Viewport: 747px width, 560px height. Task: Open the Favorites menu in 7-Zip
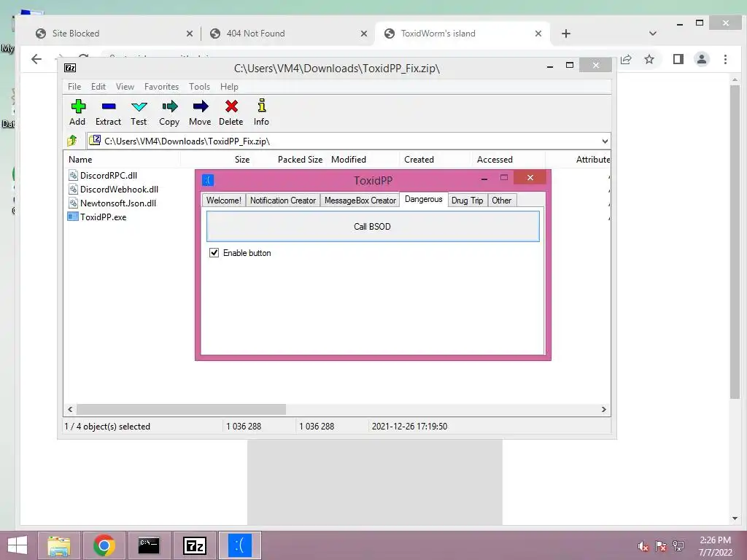[161, 87]
